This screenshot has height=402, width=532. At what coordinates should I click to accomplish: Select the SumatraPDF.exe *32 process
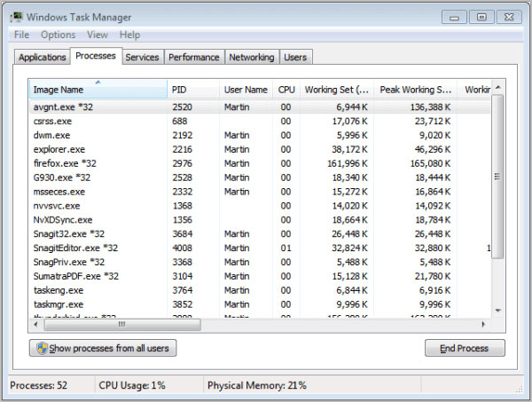pyautogui.click(x=260, y=276)
